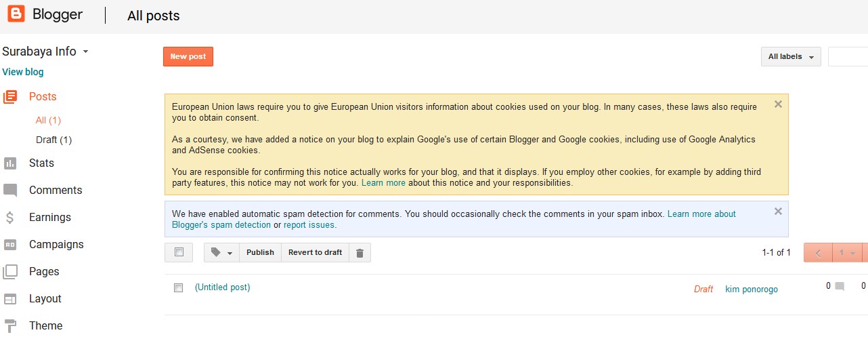The width and height of the screenshot is (868, 339).
Task: Open Earnings dollar sign icon
Action: 10,218
